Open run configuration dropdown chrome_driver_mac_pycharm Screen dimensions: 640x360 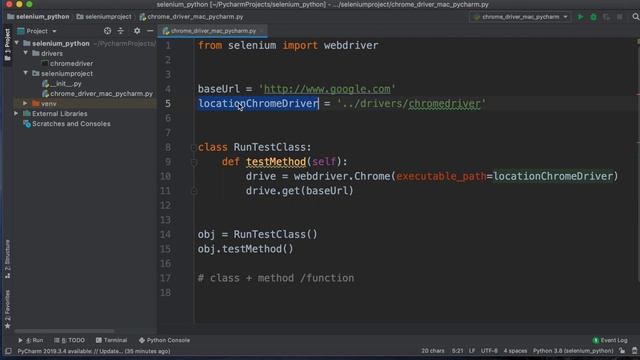(x=520, y=17)
